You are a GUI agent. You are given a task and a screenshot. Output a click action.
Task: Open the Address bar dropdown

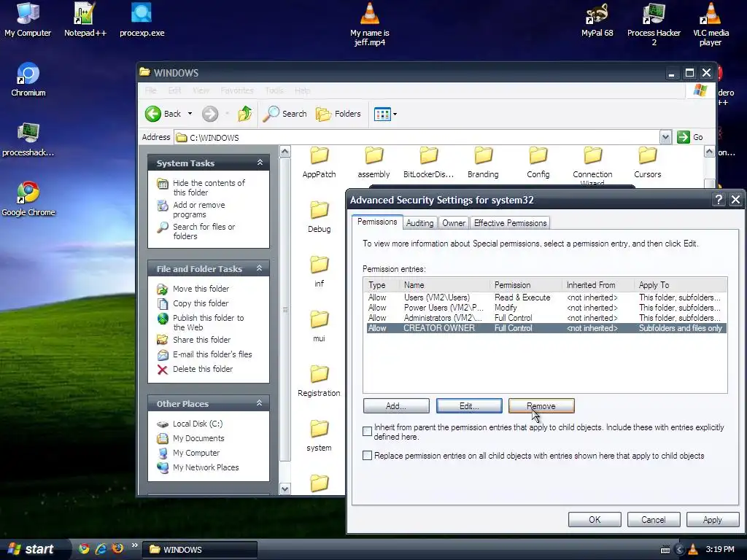pyautogui.click(x=665, y=137)
